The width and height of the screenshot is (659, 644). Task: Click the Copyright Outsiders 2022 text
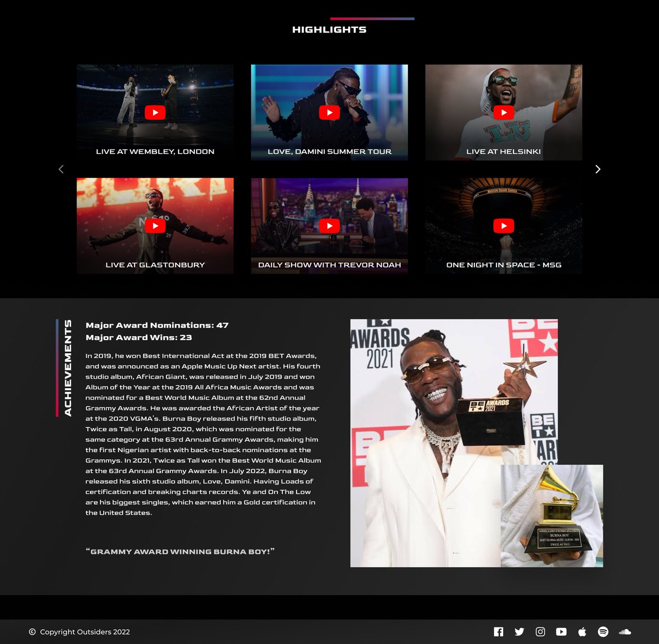tap(85, 632)
